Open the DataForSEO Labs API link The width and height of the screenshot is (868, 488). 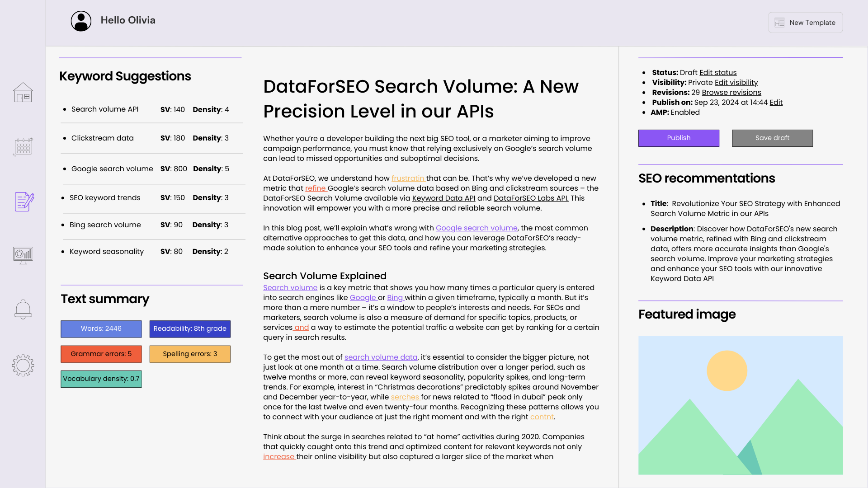click(x=531, y=198)
